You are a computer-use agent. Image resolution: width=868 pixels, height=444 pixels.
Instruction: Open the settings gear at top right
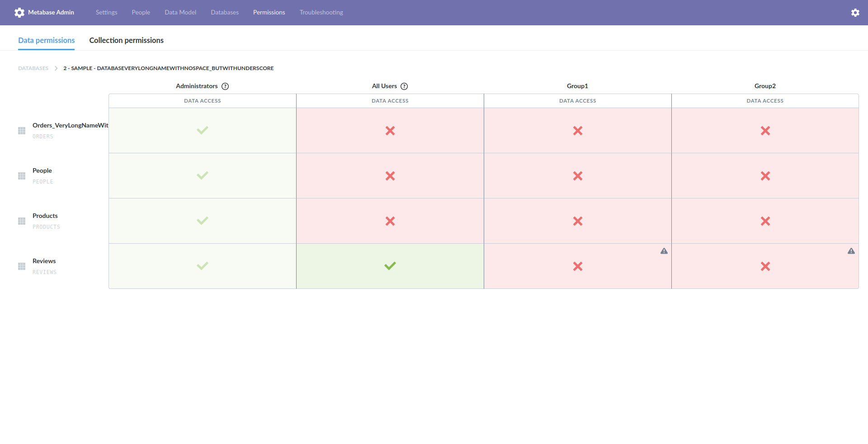(855, 12)
